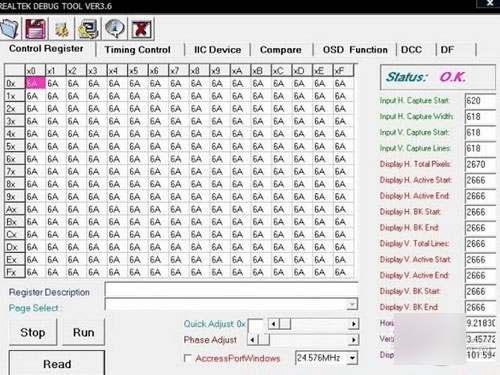Click the Display V. Active End field
500x375 pixels.
[x=481, y=276]
